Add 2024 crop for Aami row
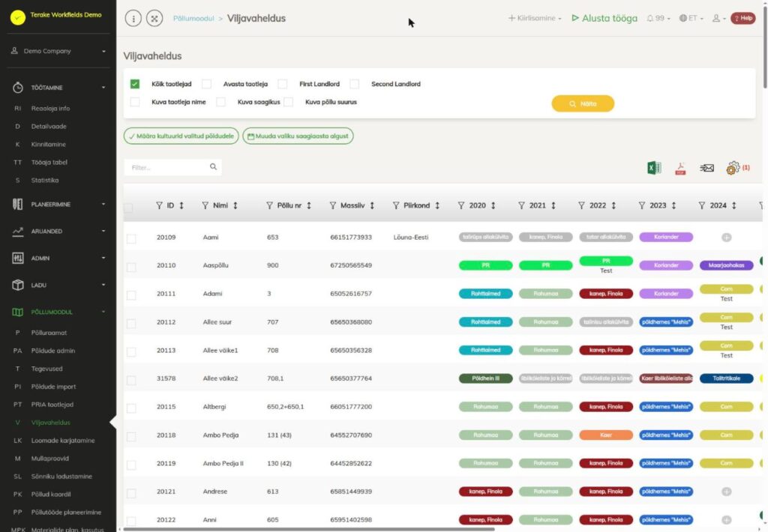This screenshot has height=532, width=768. [x=726, y=238]
